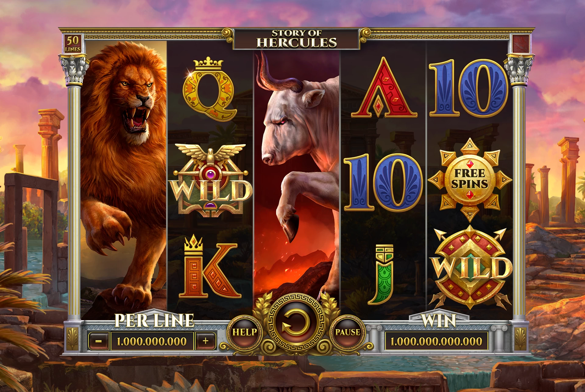
Task: Click the Win amount display
Action: (x=436, y=341)
